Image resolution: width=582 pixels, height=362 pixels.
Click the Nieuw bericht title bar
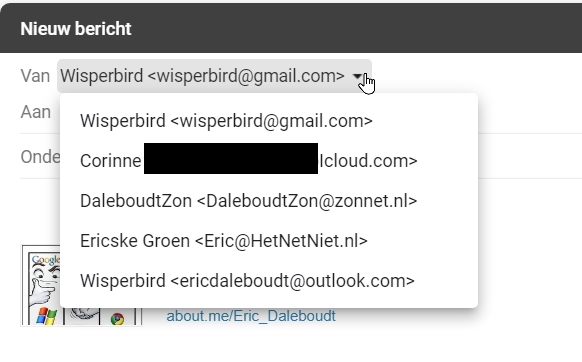click(x=291, y=28)
